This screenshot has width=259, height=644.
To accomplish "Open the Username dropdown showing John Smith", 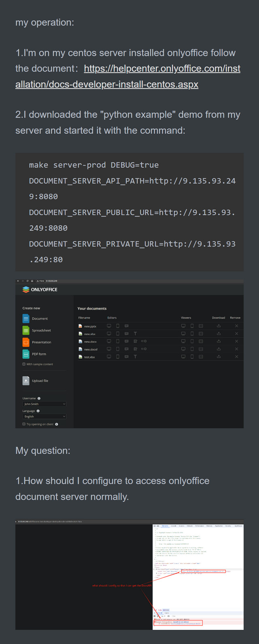I will 44,404.
